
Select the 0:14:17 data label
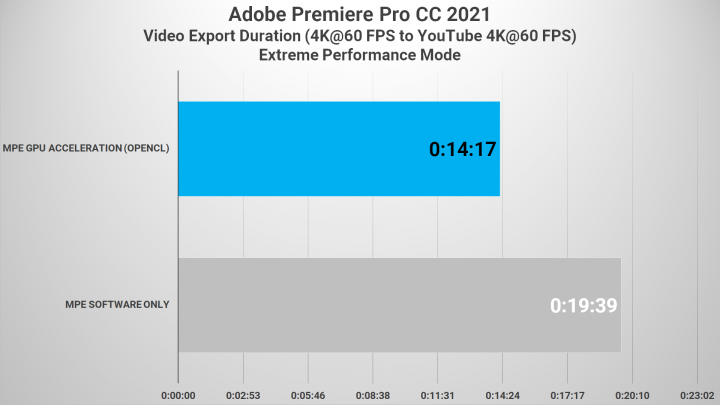[462, 149]
